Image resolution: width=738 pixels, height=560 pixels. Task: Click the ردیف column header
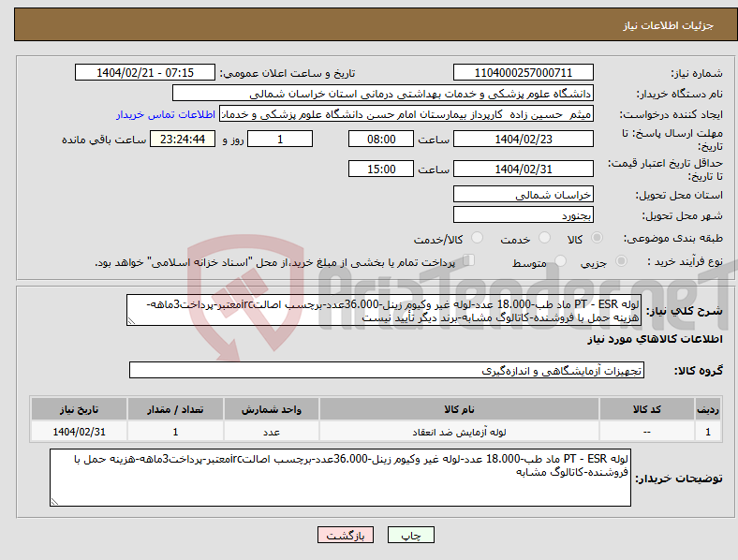click(708, 409)
